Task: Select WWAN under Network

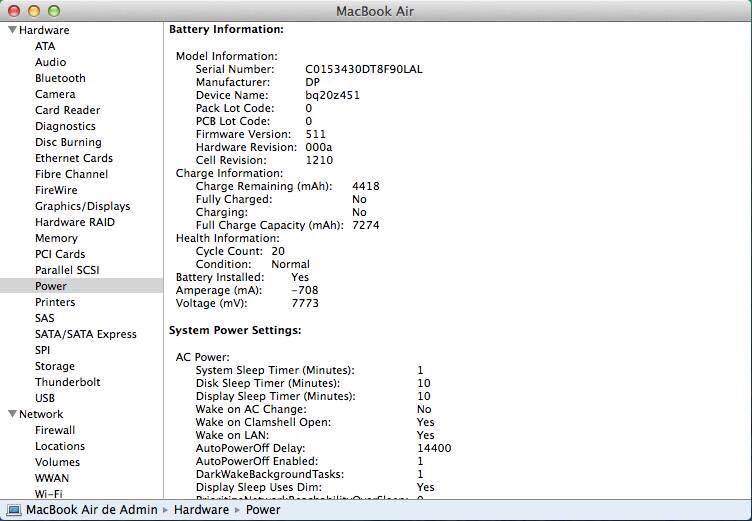Action: [x=52, y=478]
